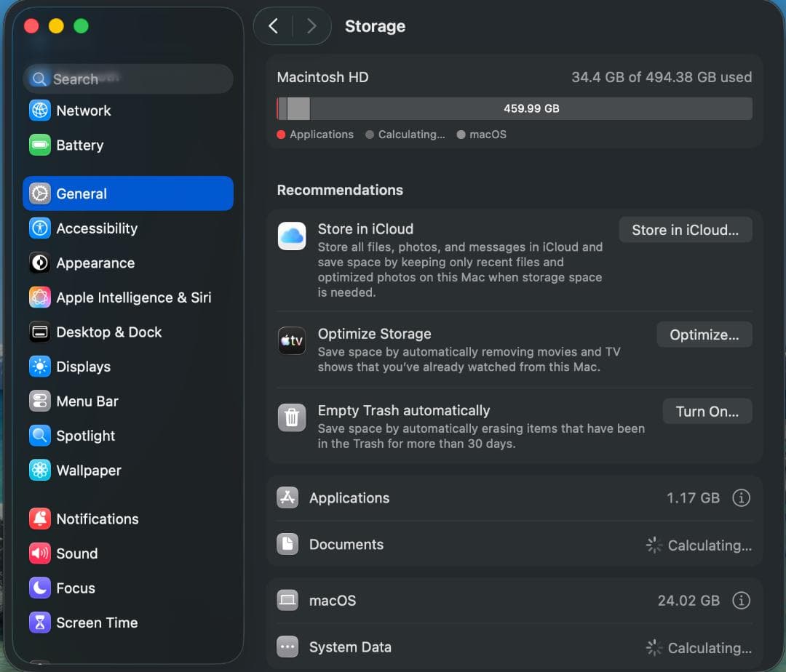Open Battery settings label

tap(80, 145)
